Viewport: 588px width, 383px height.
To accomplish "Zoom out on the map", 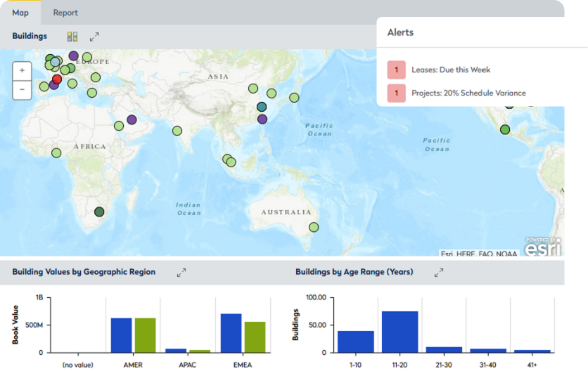I will point(22,89).
